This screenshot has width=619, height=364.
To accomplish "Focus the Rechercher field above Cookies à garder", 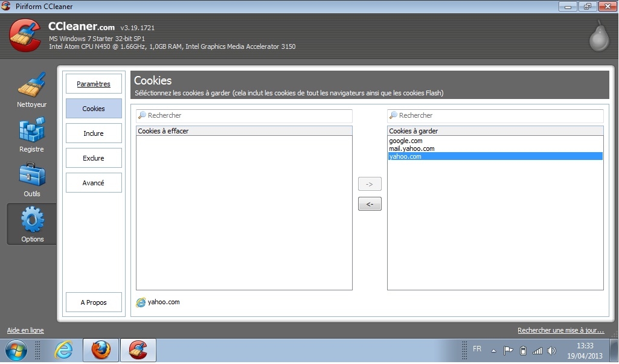I will pyautogui.click(x=495, y=116).
